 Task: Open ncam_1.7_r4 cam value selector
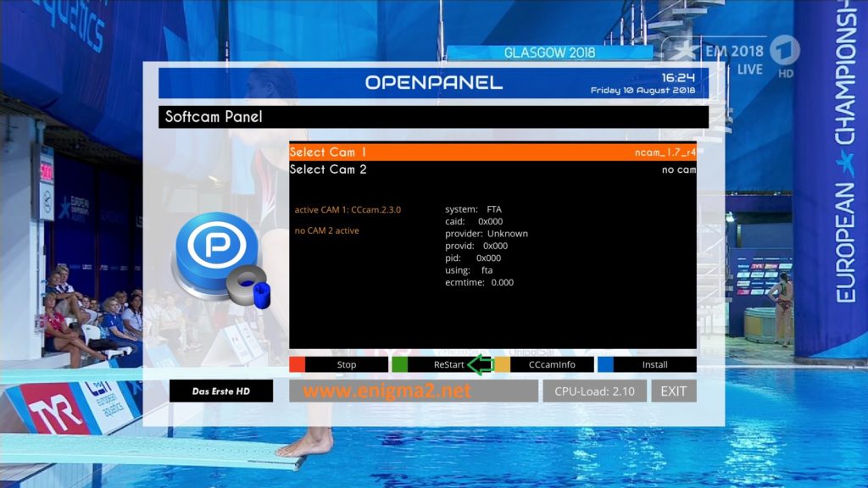[665, 152]
